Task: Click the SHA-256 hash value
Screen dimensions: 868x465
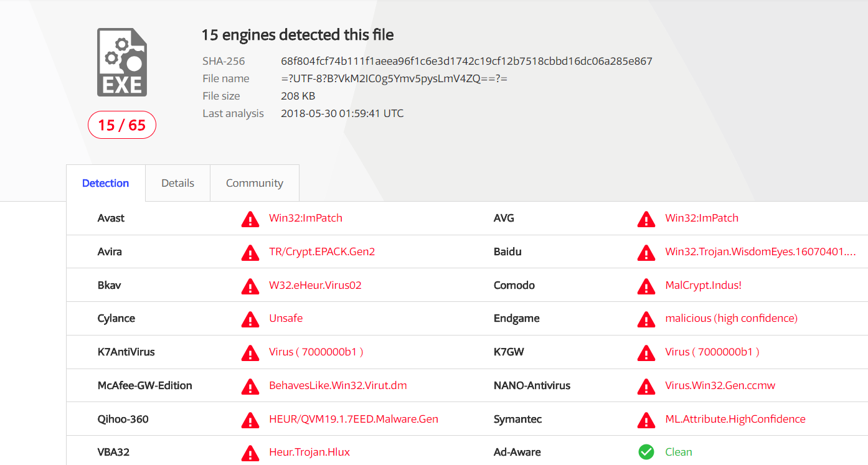Action: pyautogui.click(x=466, y=61)
